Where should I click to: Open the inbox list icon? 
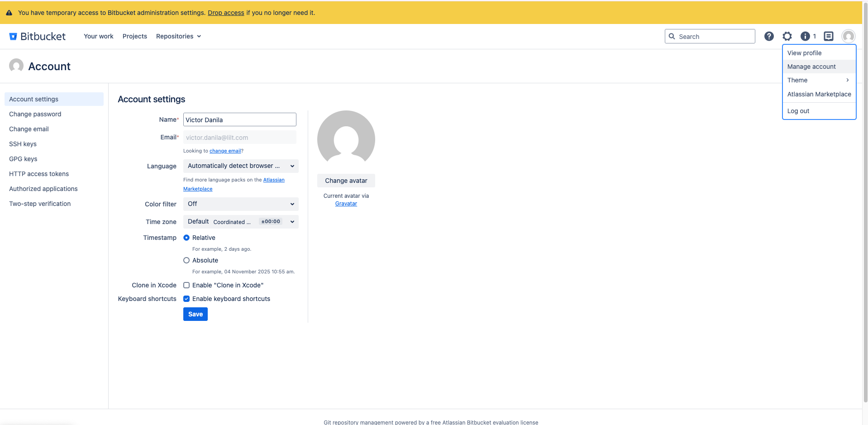(829, 36)
